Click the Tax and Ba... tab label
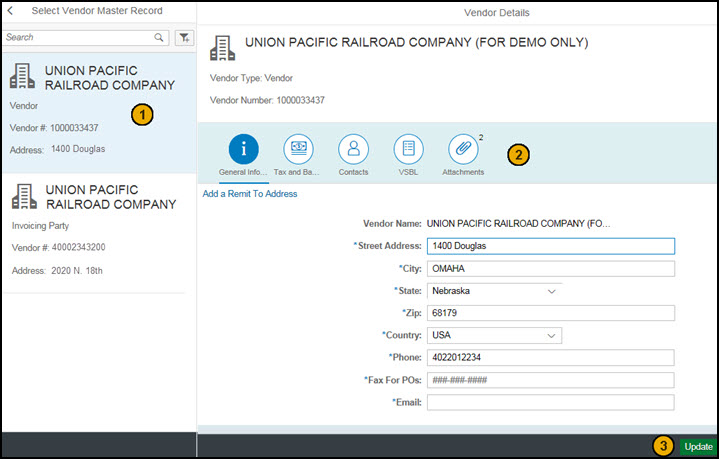 [297, 172]
